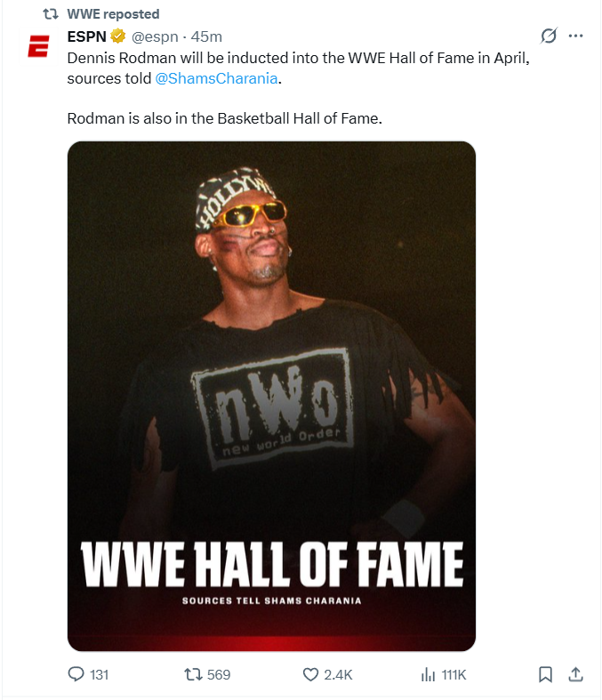Open the Dennis Rodman Hall of Fame image
This screenshot has height=700, width=602.
point(271,396)
